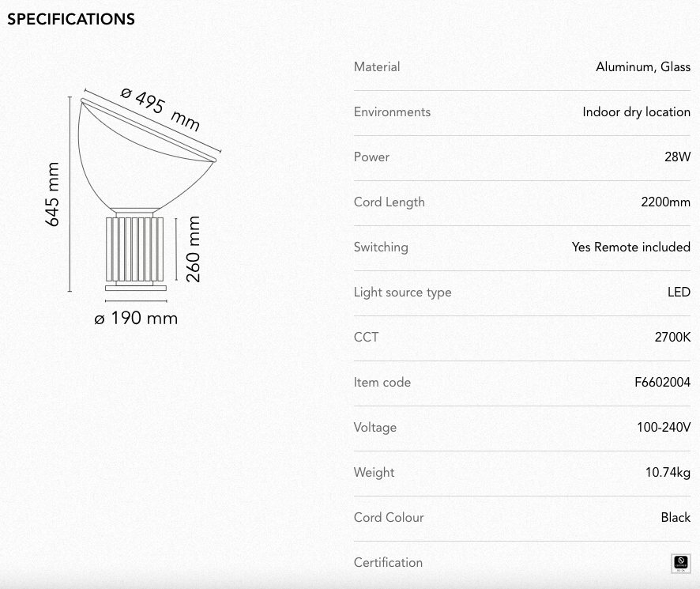Click the 10.74kg weight value
Viewport: 700px width, 589px height.
(668, 472)
